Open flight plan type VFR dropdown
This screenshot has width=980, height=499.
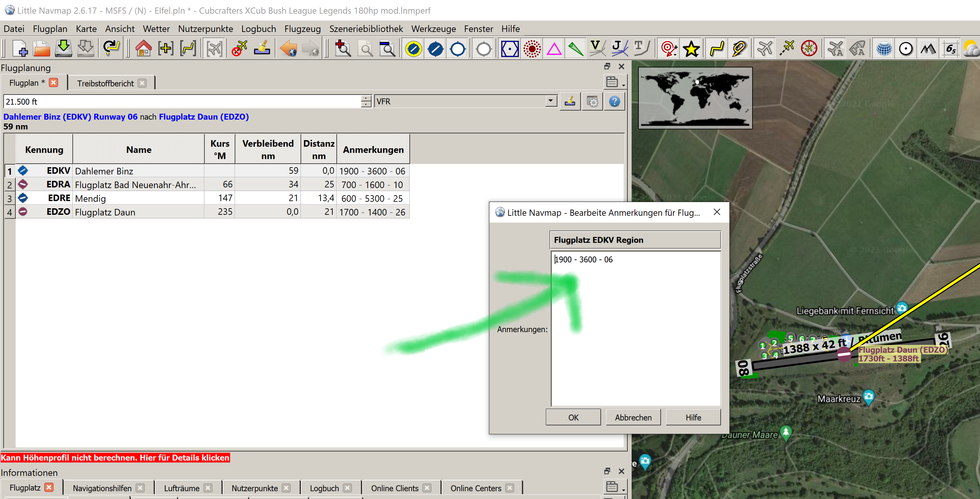point(550,101)
